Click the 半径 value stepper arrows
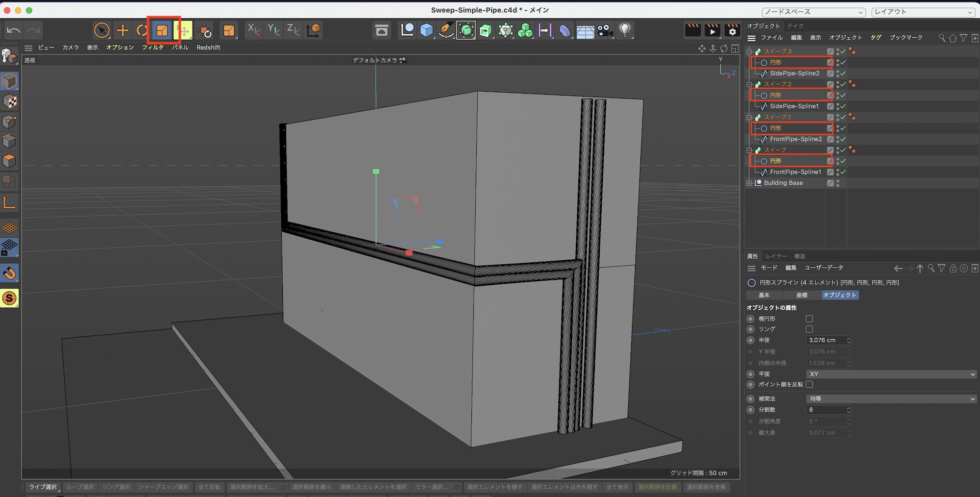Screen dimensions: 980x497 (849, 340)
